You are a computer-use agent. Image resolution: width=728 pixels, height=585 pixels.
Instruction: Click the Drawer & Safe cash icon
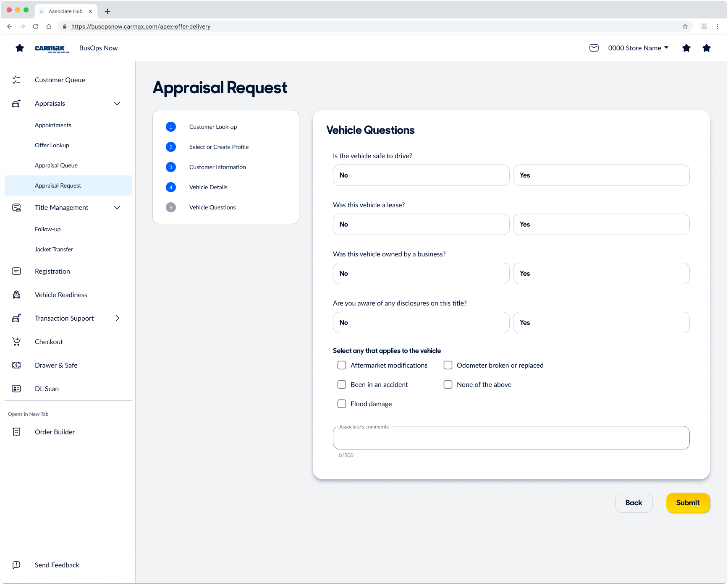click(16, 365)
